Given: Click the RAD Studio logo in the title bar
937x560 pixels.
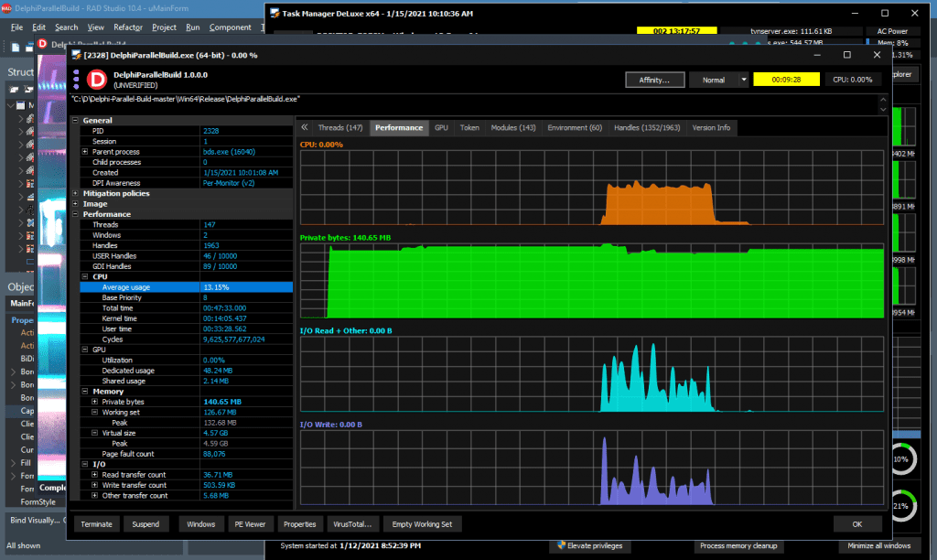Looking at the screenshot, I should (x=6, y=8).
